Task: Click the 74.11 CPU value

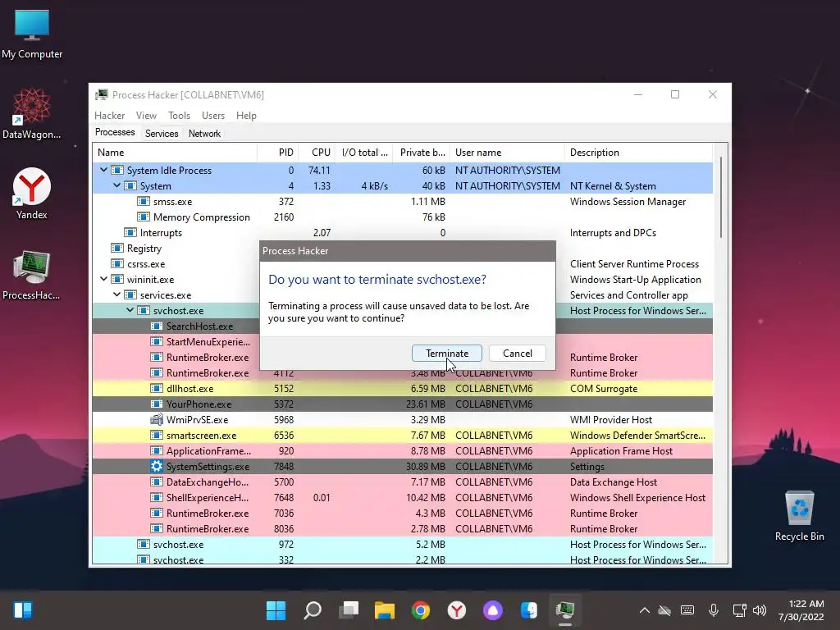Action: point(319,170)
